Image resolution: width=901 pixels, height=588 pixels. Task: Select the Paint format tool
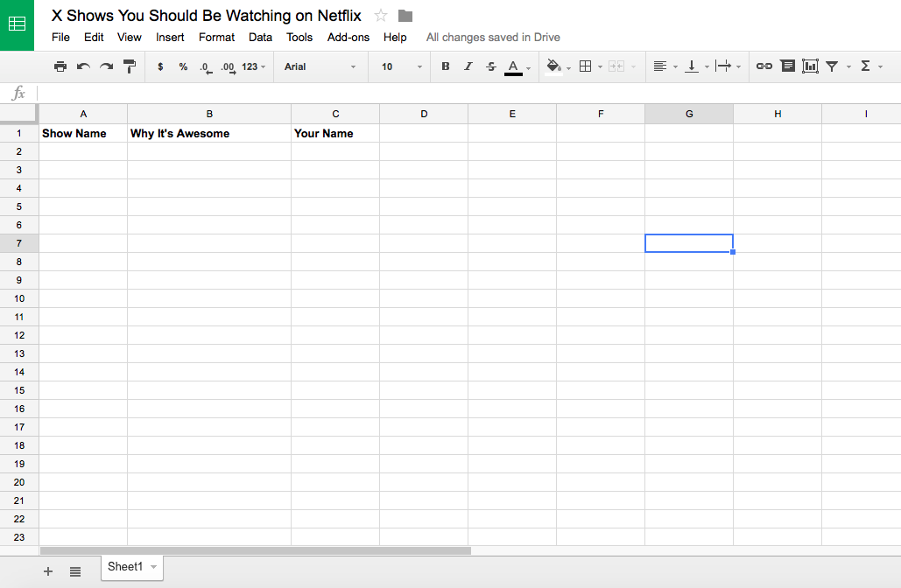[130, 66]
